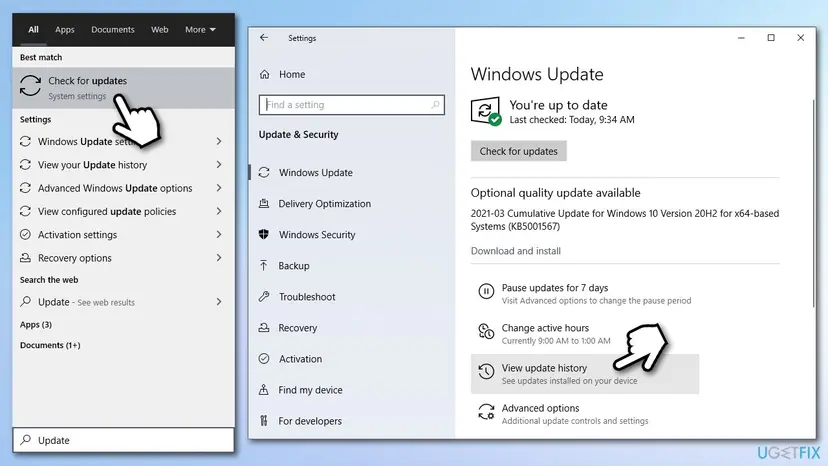
Task: Click the sync icon beside View your Update history
Action: 25,165
